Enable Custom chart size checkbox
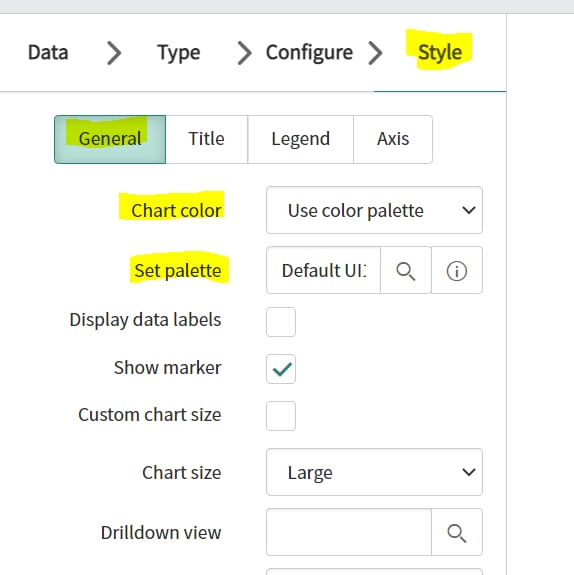 (x=281, y=416)
